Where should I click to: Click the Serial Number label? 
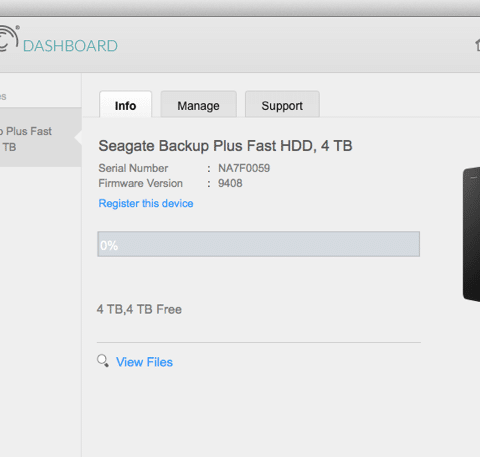pyautogui.click(x=133, y=168)
